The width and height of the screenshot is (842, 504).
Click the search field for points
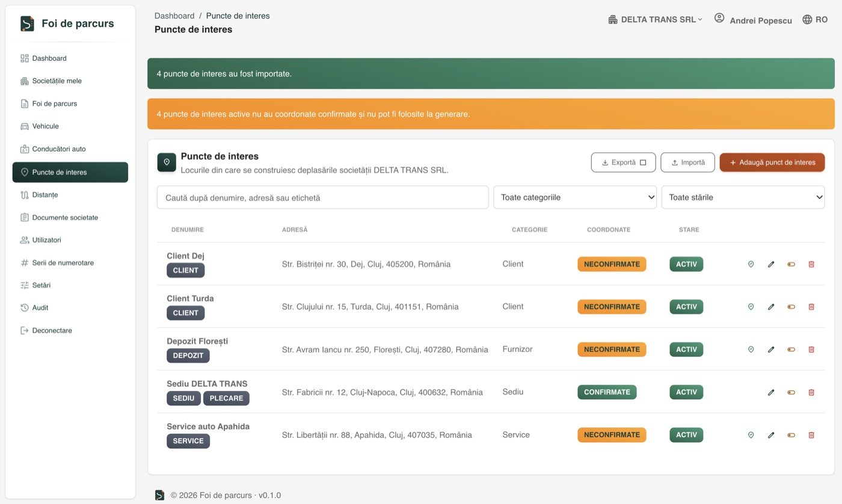tap(322, 197)
